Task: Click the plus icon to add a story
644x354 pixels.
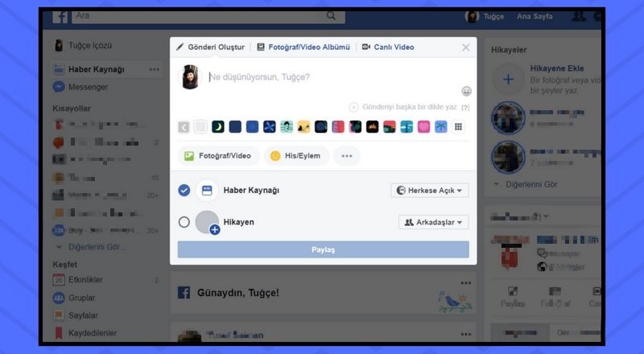Action: click(508, 78)
